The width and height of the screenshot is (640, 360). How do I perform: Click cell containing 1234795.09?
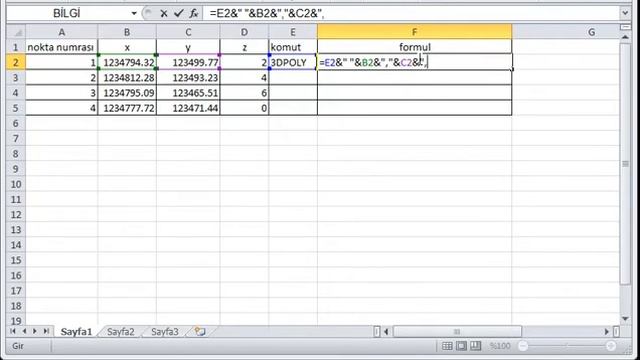coord(127,93)
